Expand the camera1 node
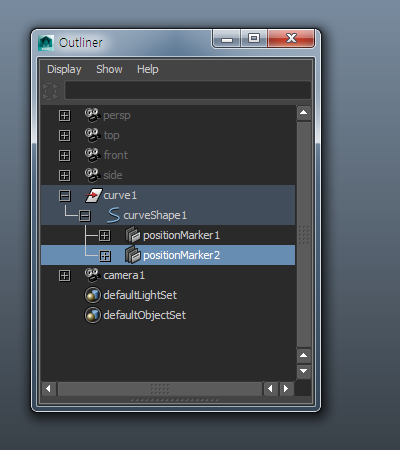 [65, 276]
